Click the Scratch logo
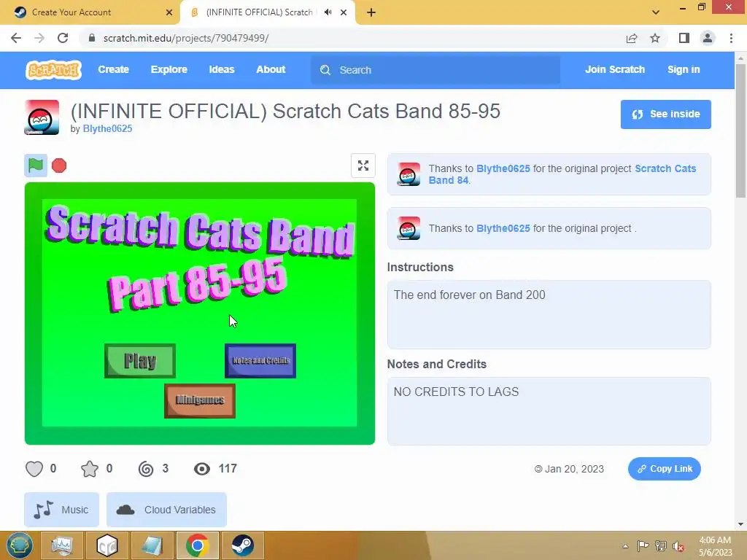The width and height of the screenshot is (747, 560). coord(53,69)
